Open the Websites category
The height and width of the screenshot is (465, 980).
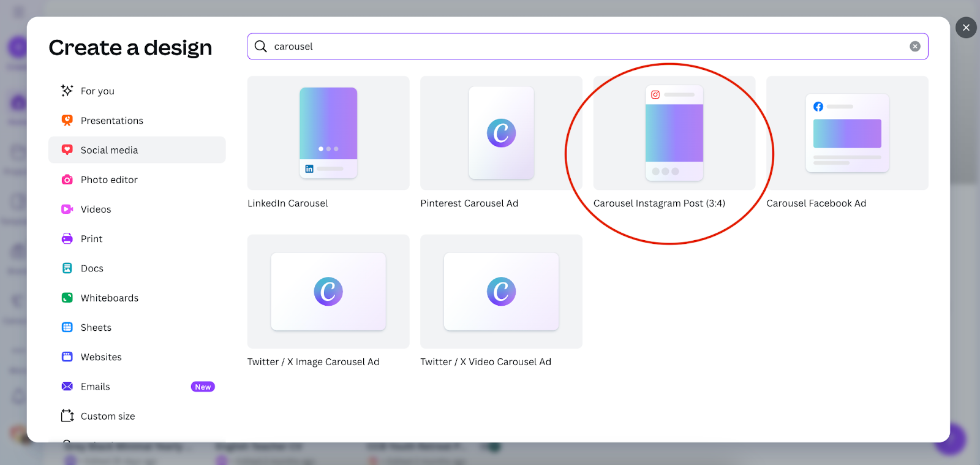[x=101, y=357]
